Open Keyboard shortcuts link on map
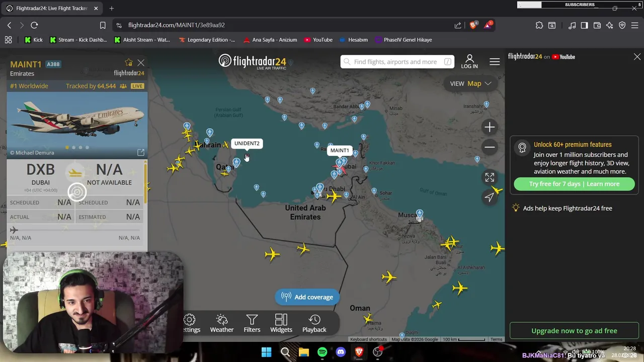This screenshot has height=362, width=644. [368, 339]
